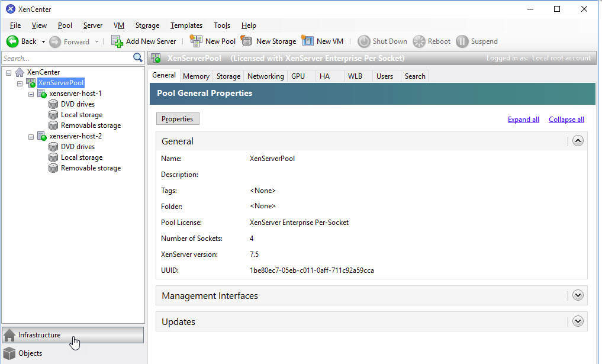Click the Expand all link
Image resolution: width=602 pixels, height=364 pixels.
point(523,120)
